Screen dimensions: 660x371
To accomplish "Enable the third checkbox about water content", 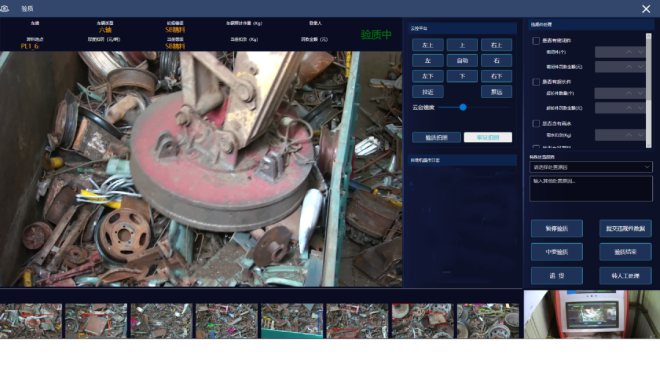I will coord(536,123).
